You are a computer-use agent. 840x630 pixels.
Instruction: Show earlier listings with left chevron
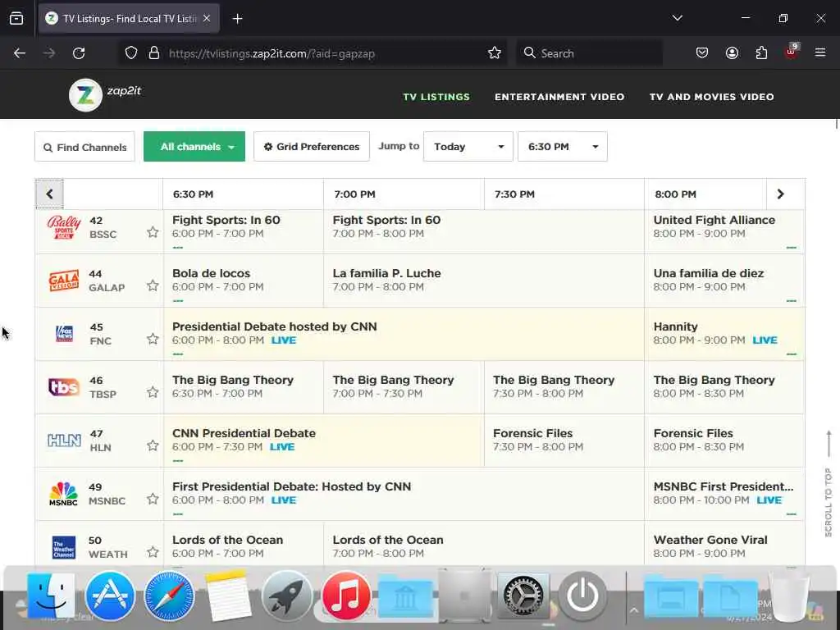tap(49, 194)
